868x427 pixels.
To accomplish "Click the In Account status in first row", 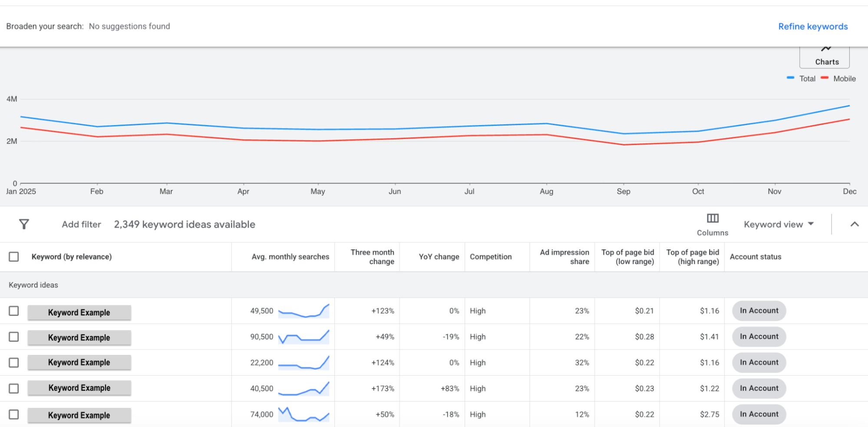I will [x=759, y=311].
